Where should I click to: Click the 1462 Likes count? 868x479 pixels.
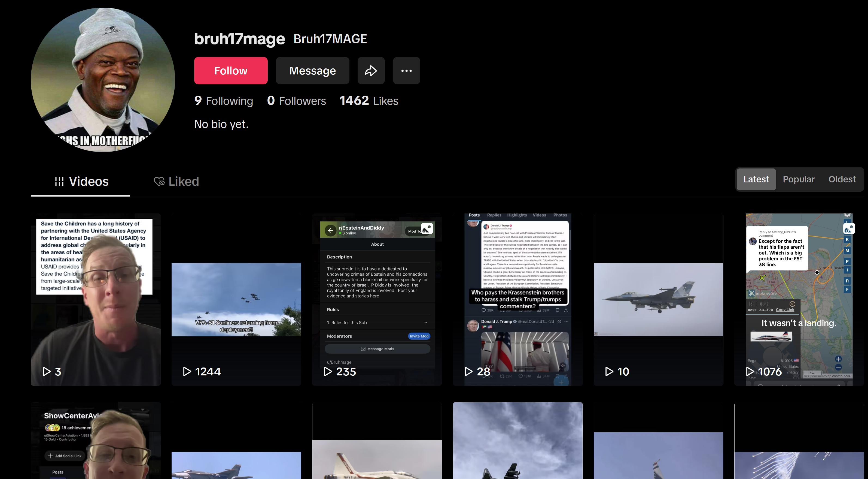pos(368,101)
